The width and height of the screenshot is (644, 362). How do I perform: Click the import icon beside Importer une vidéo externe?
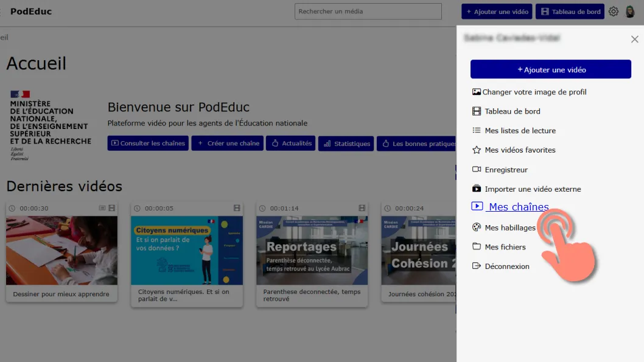pyautogui.click(x=477, y=189)
